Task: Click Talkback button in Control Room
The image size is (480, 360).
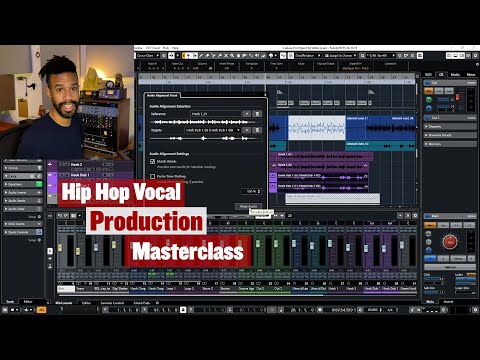Action: [x=450, y=267]
